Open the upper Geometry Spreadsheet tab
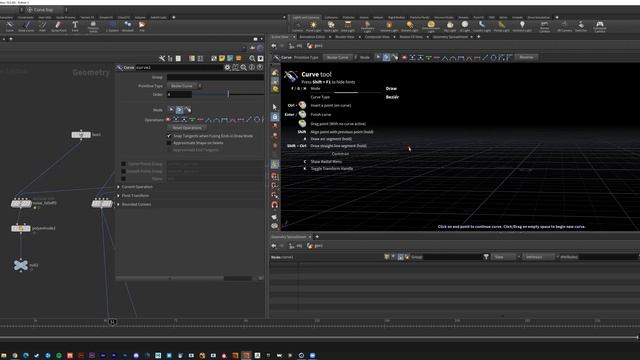 click(450, 37)
